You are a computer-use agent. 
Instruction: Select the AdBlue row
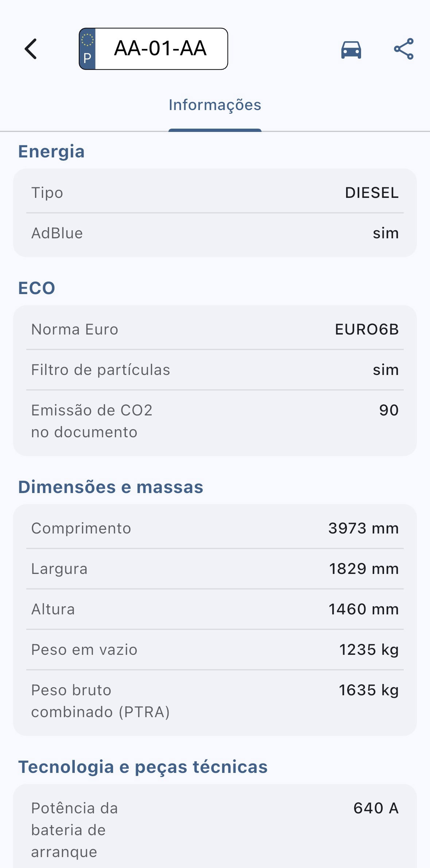[215, 233]
